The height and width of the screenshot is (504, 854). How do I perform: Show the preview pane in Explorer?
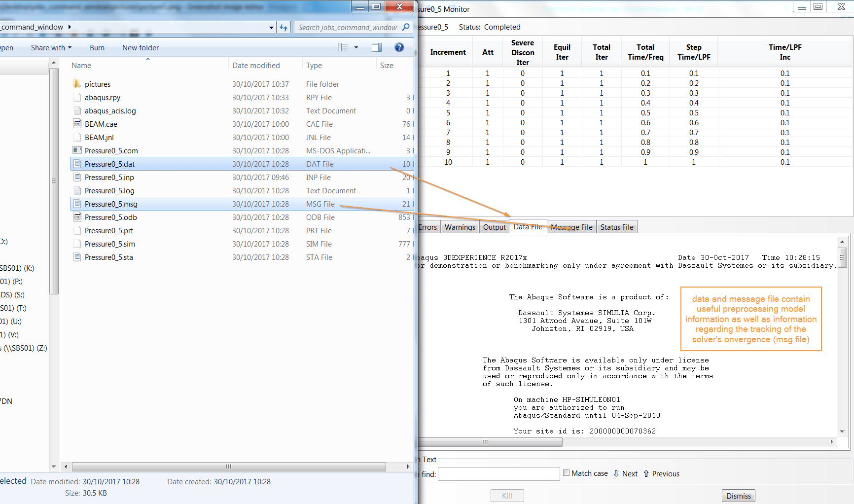pos(376,47)
